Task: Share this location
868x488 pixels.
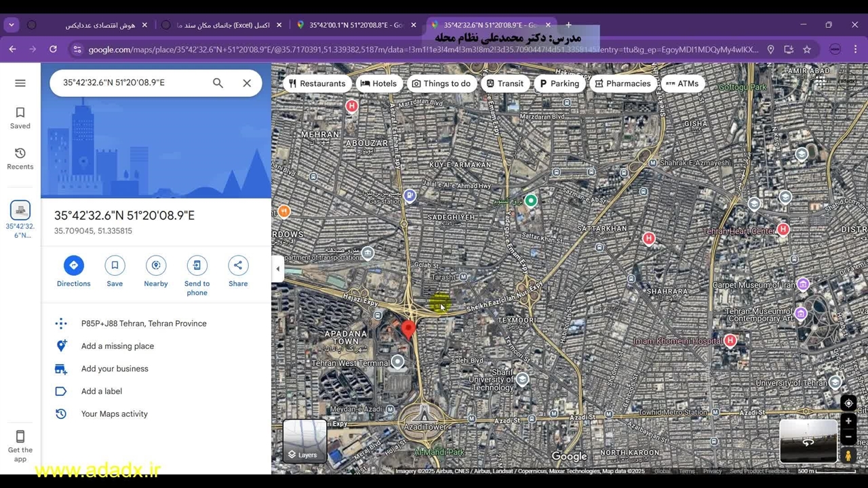Action: 238,265
